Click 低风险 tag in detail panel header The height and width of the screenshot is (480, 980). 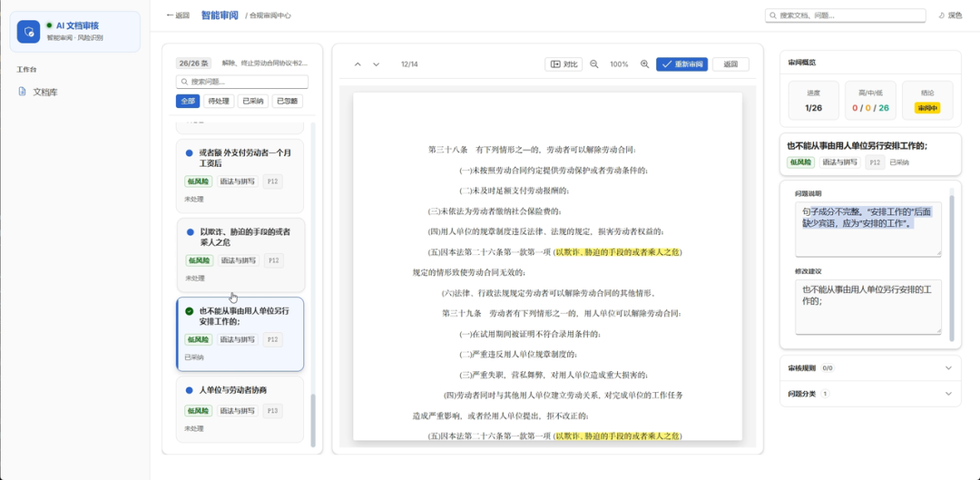coord(800,162)
